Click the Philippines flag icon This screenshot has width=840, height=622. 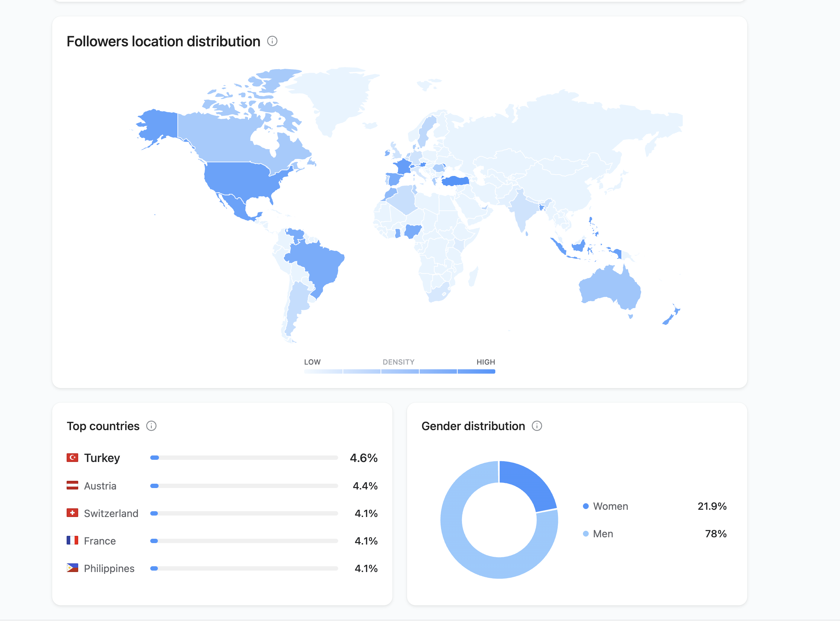(72, 568)
